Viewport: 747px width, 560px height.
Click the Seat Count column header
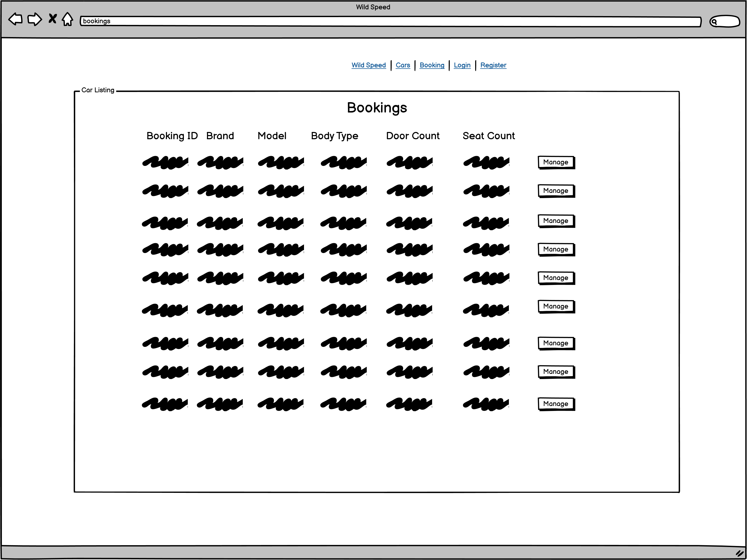tap(488, 136)
